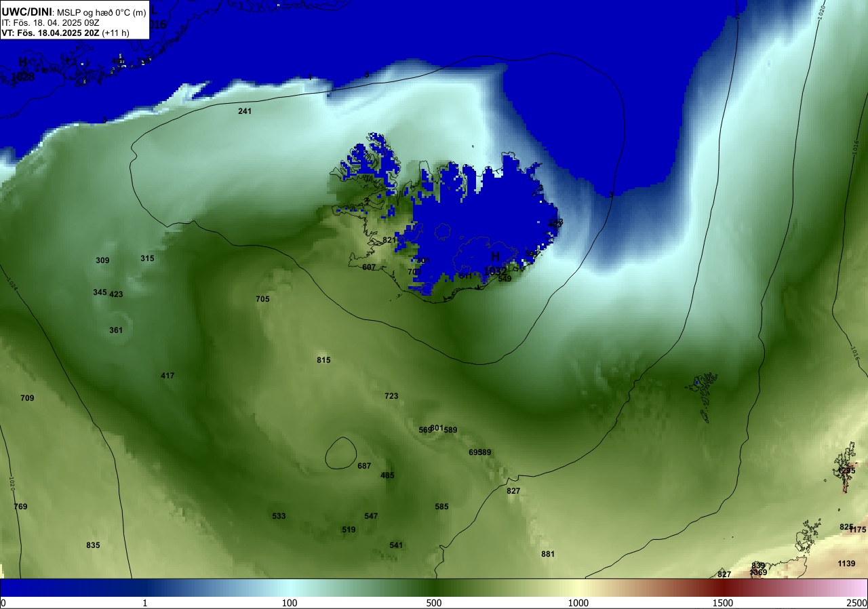Click the 309 height value
The height and width of the screenshot is (609, 868).
pyautogui.click(x=102, y=260)
